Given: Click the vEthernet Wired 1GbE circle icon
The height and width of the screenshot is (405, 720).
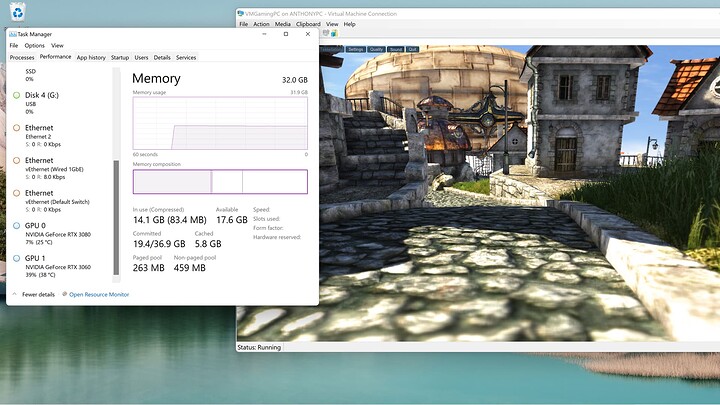Looking at the screenshot, I should (x=17, y=160).
